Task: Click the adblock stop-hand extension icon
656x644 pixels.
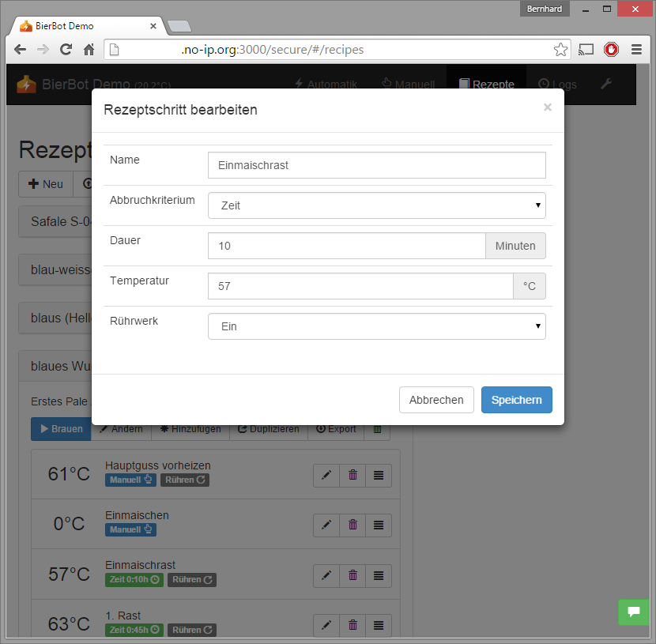Action: 611,50
